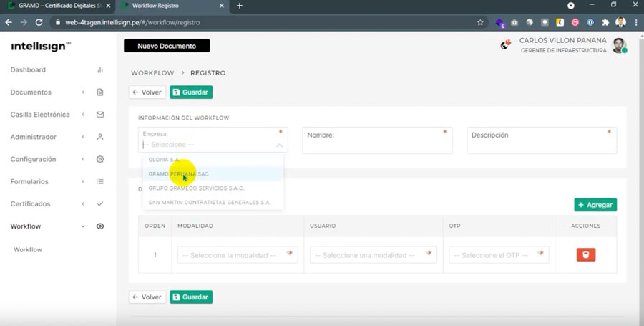The image size is (644, 326).
Task: Close the GRAMD Certificado Digitales tab
Action: (x=108, y=6)
